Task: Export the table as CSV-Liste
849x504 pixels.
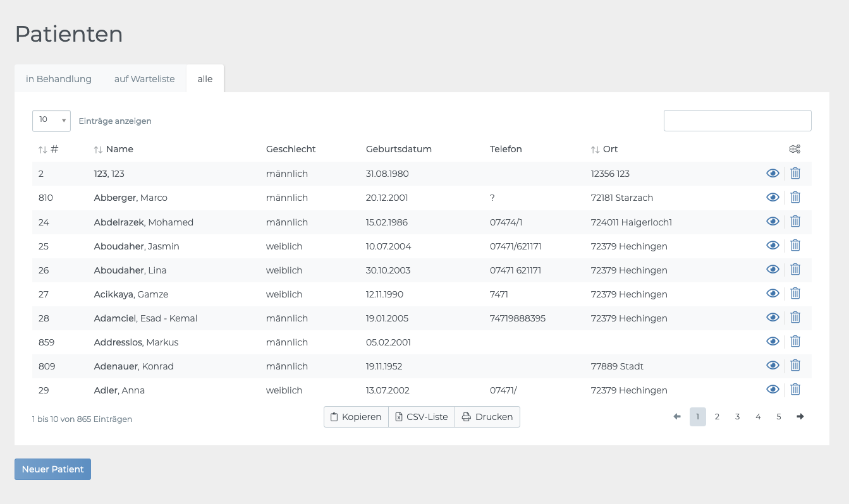Action: pyautogui.click(x=422, y=417)
